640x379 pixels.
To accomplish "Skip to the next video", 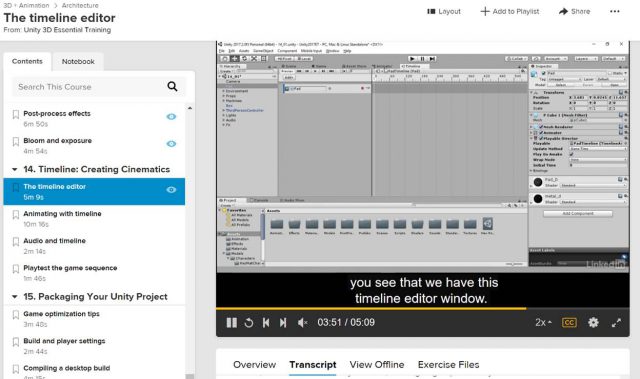I will coord(283,323).
